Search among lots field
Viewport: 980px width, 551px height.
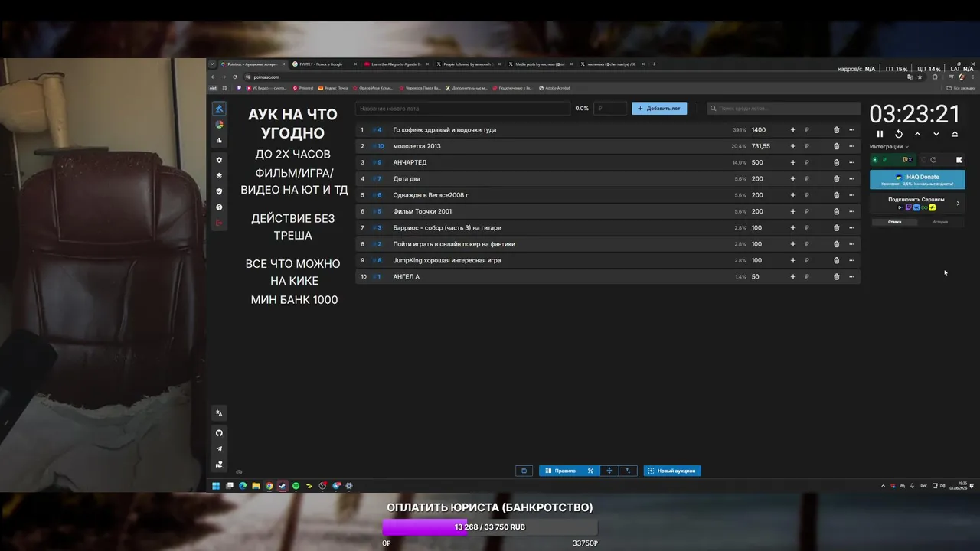click(x=783, y=109)
